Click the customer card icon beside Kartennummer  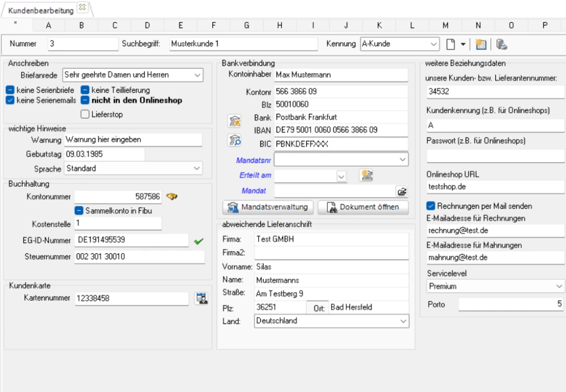(202, 298)
